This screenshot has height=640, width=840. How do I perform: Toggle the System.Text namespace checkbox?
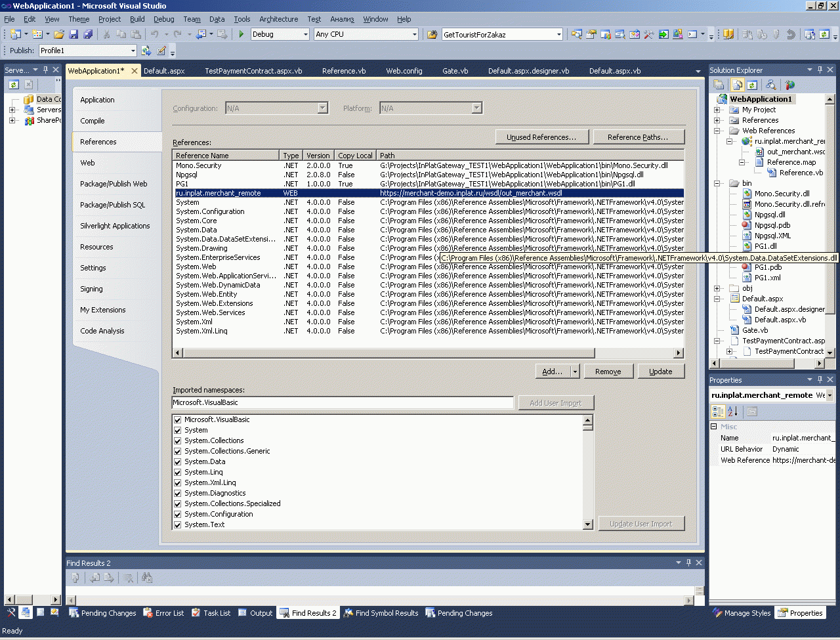177,525
